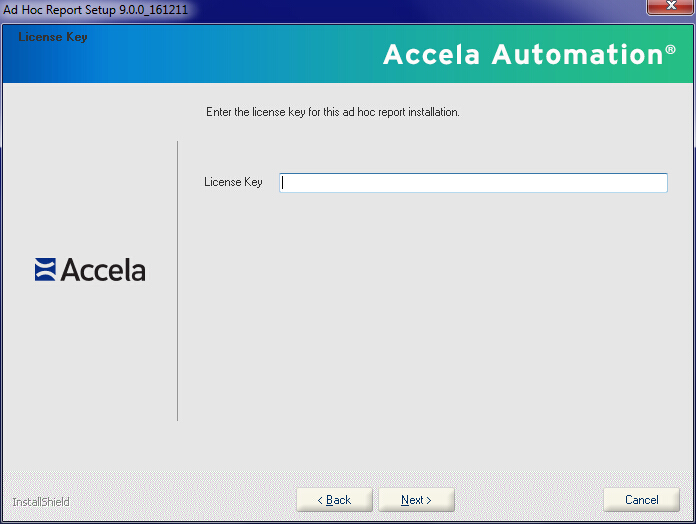
Task: Click the Accela logo square icon
Action: (46, 270)
